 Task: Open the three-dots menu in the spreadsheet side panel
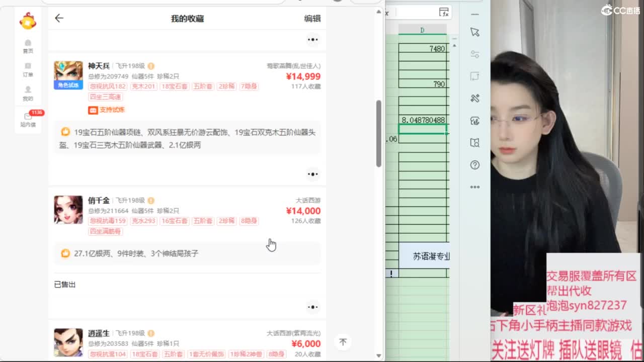(474, 187)
